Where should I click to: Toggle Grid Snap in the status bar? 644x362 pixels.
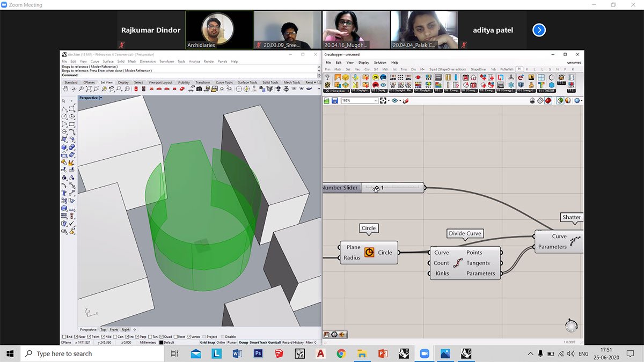click(x=207, y=342)
